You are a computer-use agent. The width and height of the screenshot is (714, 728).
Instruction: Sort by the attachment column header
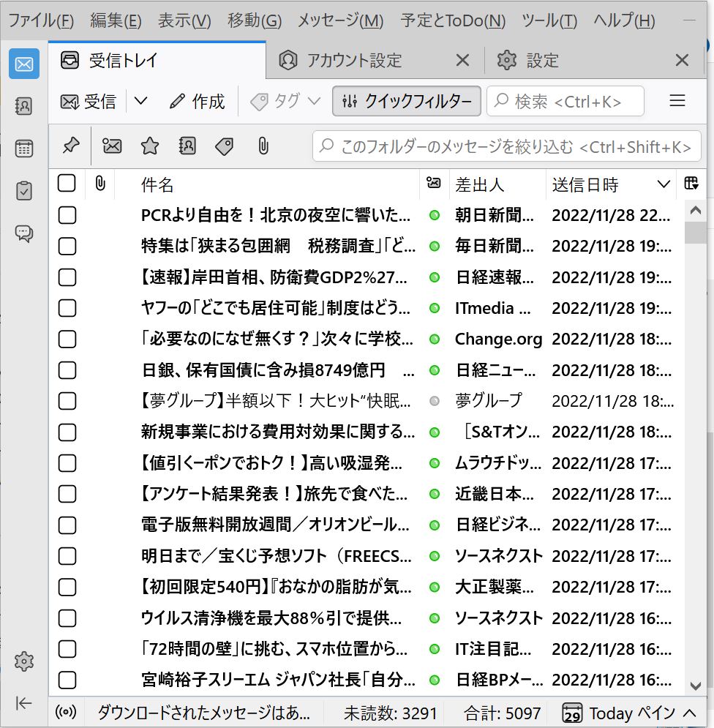click(100, 184)
